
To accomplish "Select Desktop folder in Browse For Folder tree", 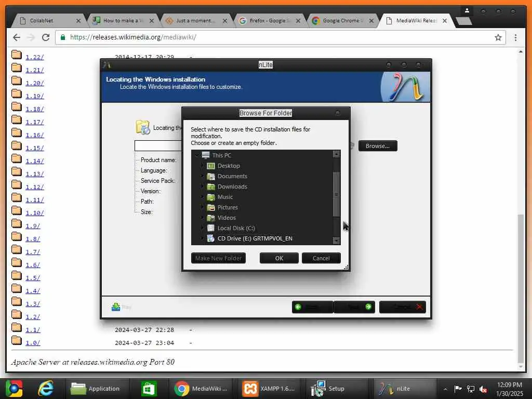I will coord(229,166).
